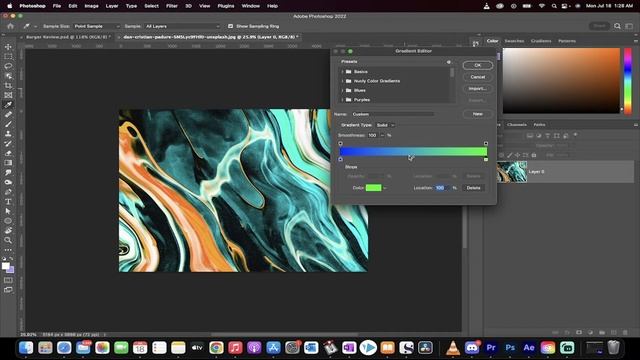Select the Brush tool
This screenshot has width=640, height=360.
(x=8, y=124)
